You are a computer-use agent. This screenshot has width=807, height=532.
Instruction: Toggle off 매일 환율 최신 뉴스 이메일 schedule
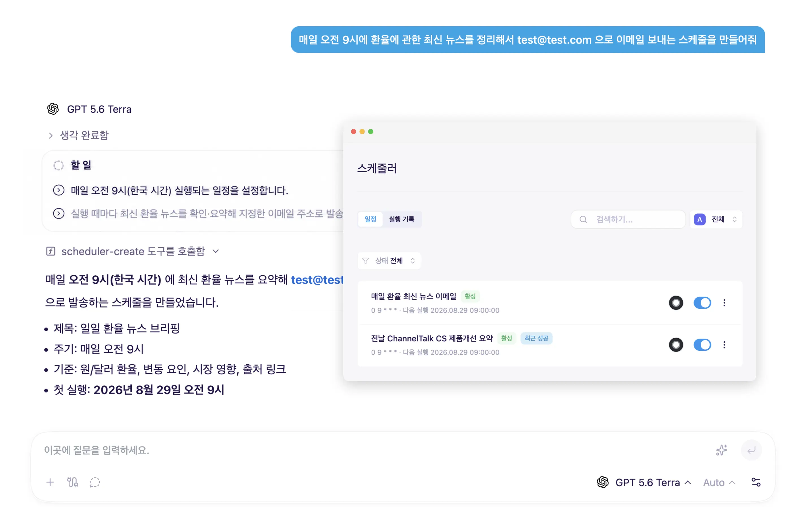click(x=702, y=303)
